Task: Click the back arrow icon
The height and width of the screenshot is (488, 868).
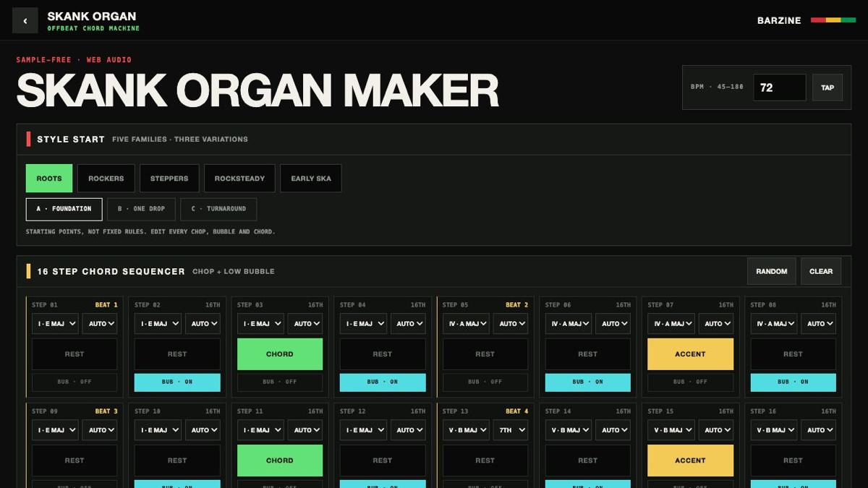Action: pyautogui.click(x=25, y=20)
